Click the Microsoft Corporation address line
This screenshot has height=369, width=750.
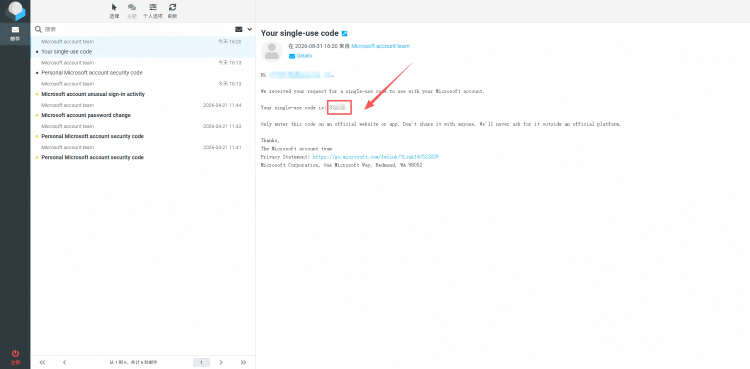tap(342, 165)
